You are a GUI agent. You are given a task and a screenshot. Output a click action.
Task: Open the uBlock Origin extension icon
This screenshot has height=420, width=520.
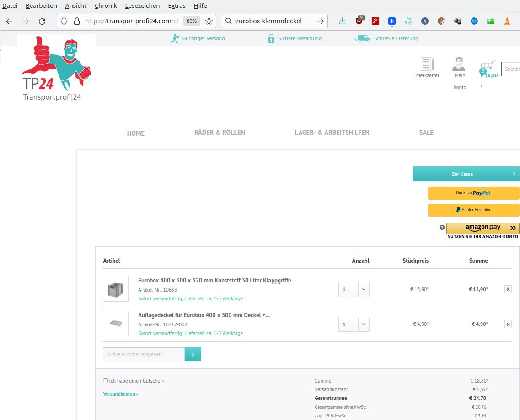359,21
